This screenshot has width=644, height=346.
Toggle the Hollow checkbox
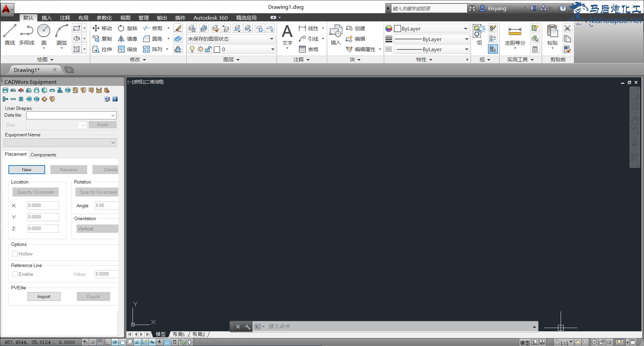(x=15, y=254)
